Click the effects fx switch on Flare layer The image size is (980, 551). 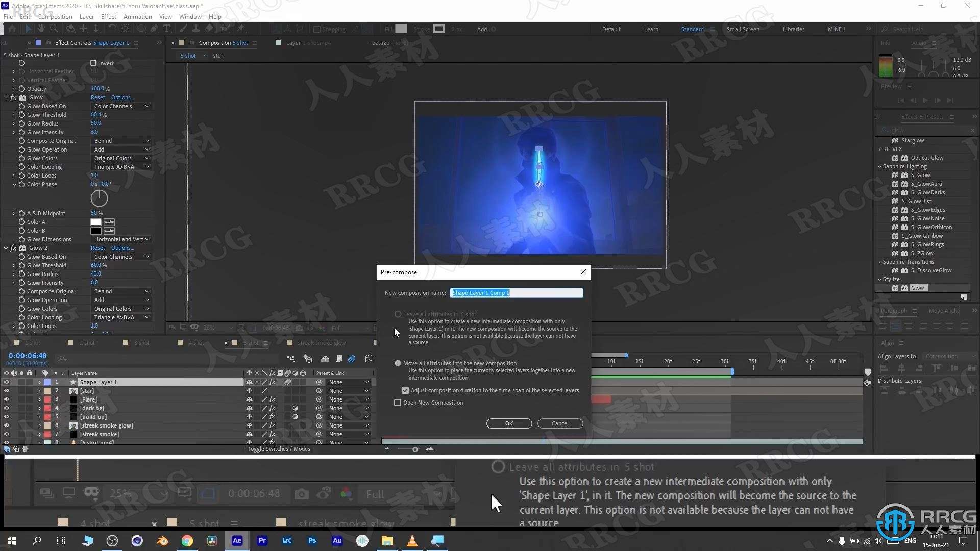click(x=272, y=399)
